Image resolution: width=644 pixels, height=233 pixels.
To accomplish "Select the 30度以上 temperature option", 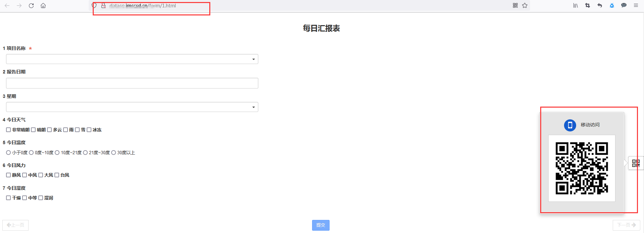I will 114,153.
